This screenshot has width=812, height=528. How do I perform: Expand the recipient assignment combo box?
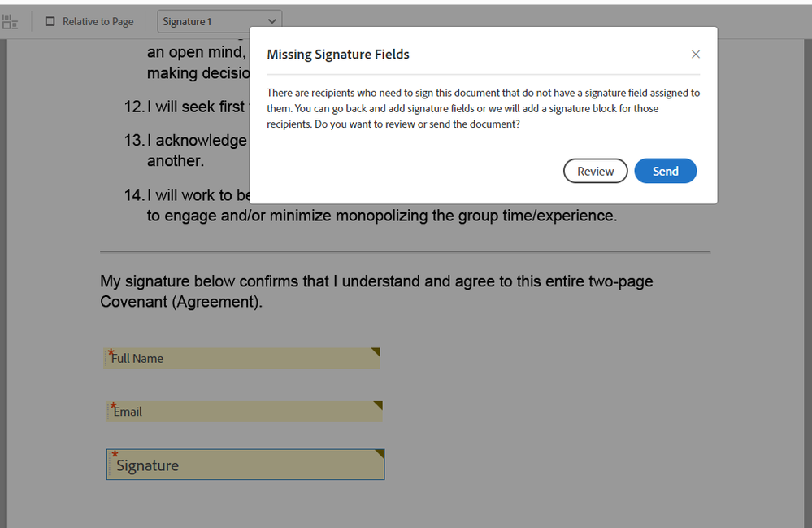(219, 20)
